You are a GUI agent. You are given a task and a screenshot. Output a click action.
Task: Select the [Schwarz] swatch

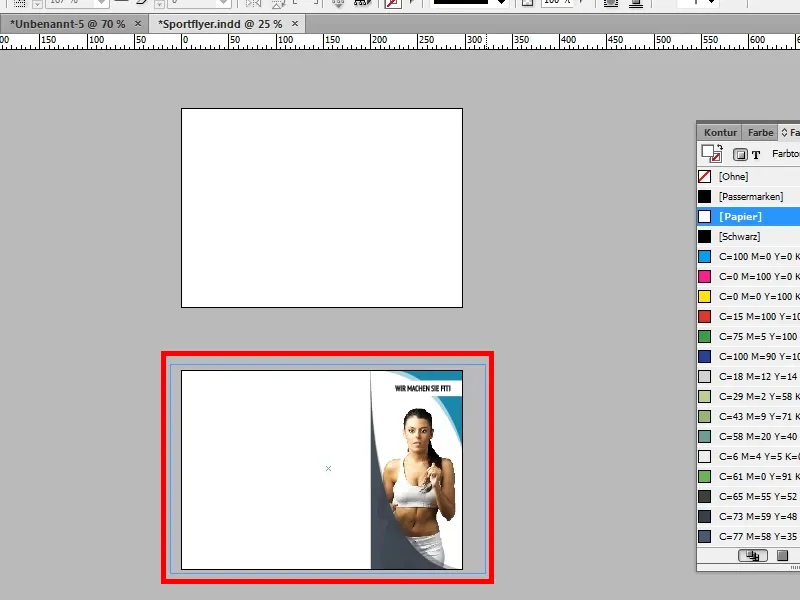click(x=748, y=236)
